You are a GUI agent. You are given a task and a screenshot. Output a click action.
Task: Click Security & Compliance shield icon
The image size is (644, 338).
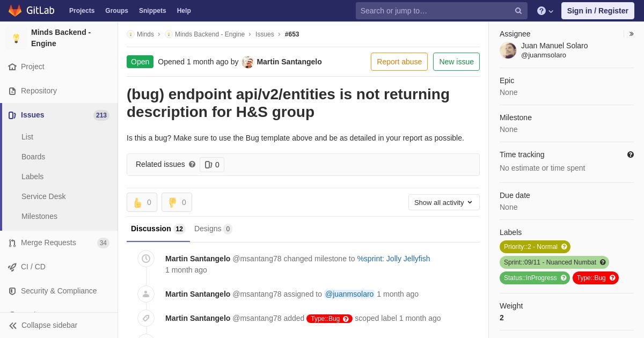click(x=12, y=291)
